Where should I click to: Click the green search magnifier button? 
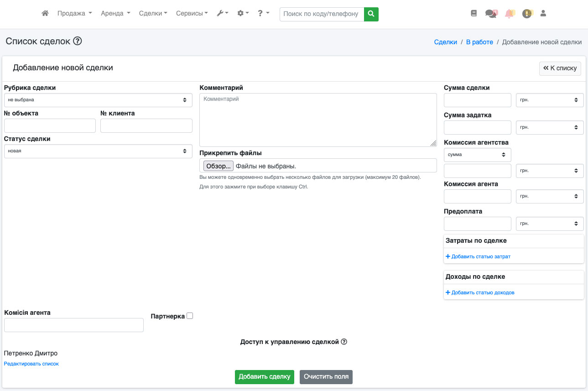coord(371,14)
